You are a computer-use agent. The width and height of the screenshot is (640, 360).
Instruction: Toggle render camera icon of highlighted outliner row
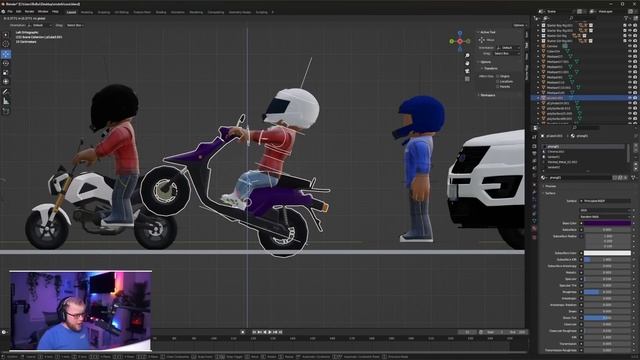point(635,98)
